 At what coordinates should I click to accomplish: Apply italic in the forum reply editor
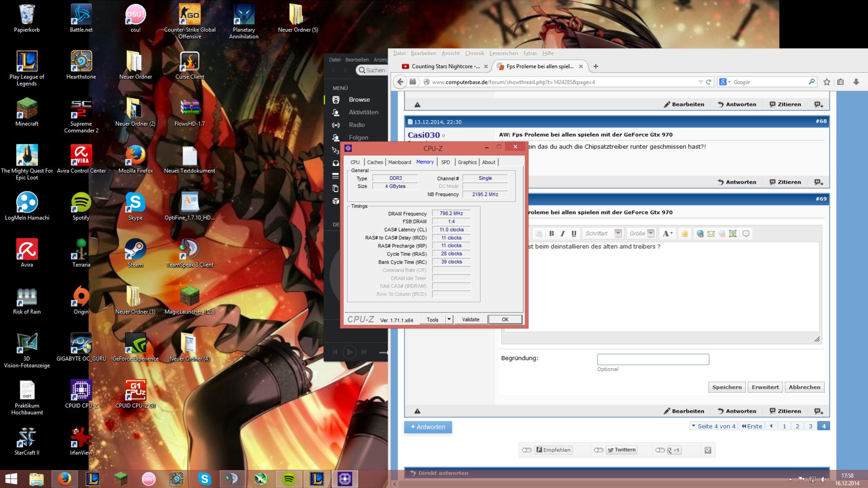(x=563, y=233)
